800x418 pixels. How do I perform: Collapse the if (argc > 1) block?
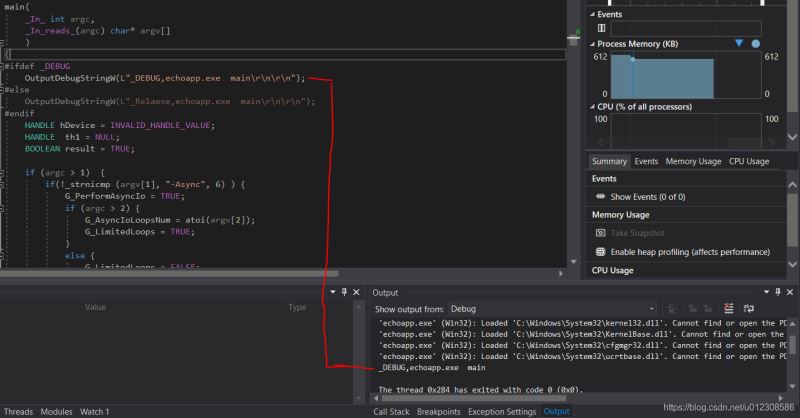click(x=3, y=173)
